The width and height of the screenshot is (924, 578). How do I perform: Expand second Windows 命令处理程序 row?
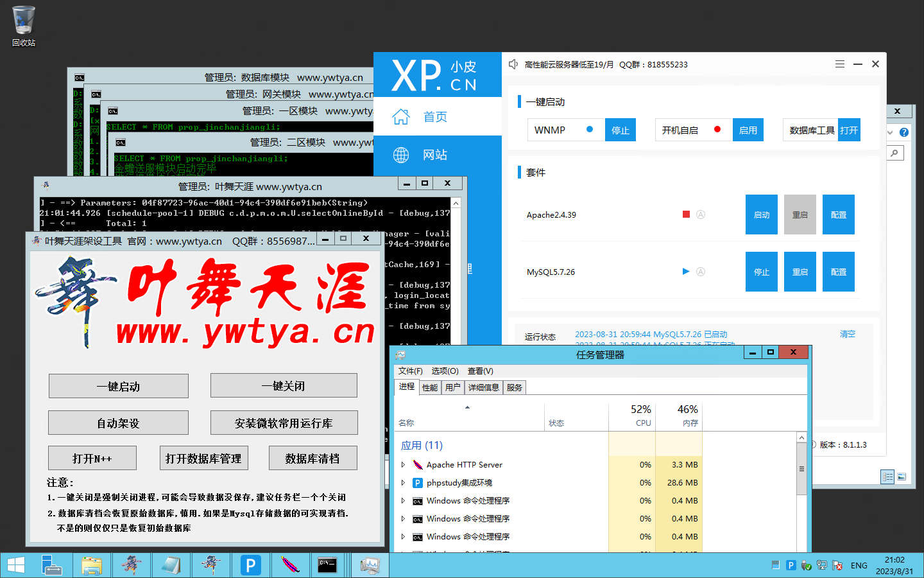click(x=403, y=518)
